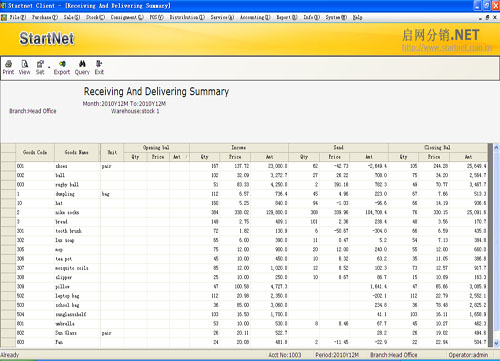Click Qty header under Opening bal
Screen dimensions: 500x361
click(135, 157)
